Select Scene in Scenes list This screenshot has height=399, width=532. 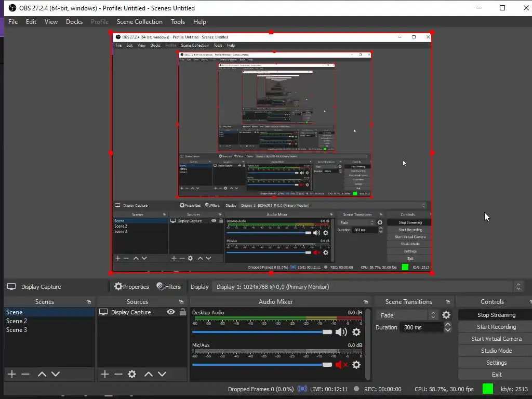(49, 312)
